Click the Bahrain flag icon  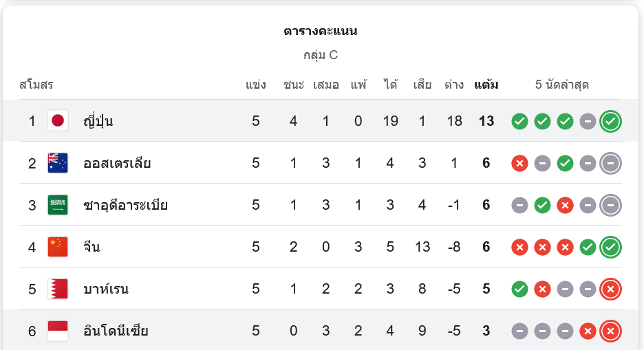[x=58, y=289]
